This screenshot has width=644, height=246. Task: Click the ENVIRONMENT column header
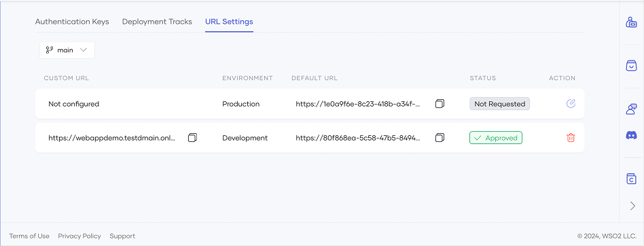tap(248, 78)
